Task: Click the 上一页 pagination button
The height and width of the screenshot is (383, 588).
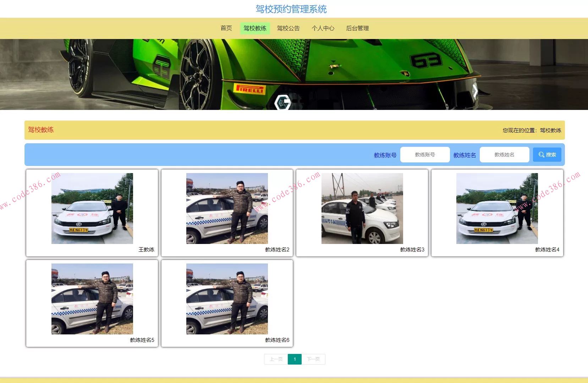Action: tap(276, 359)
